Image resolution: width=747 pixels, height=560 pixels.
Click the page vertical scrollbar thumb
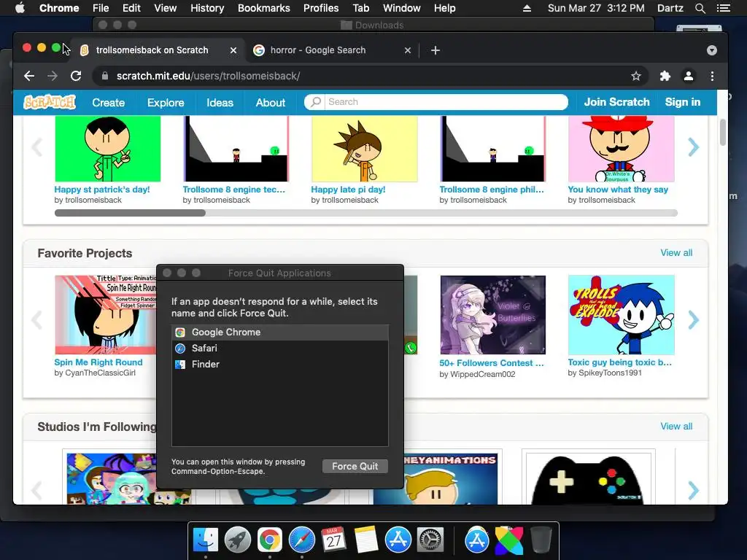tap(723, 133)
